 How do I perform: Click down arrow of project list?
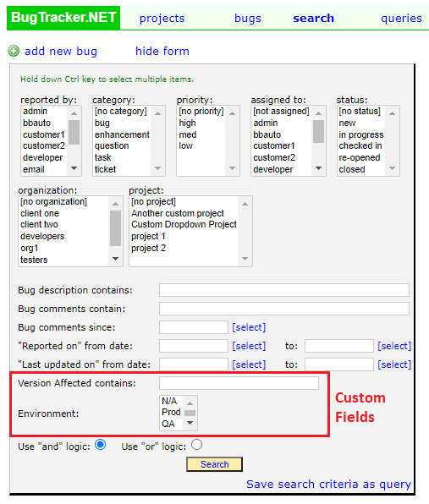point(245,259)
